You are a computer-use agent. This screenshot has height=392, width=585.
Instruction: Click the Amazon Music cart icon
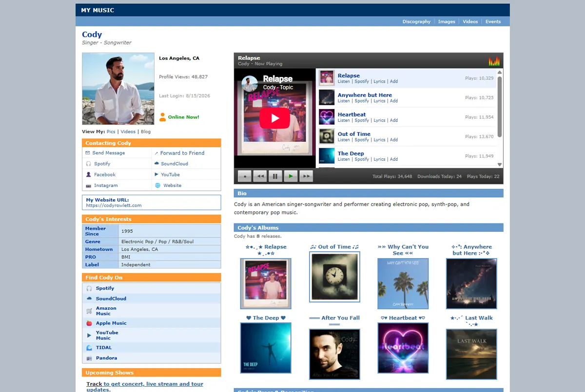89,311
